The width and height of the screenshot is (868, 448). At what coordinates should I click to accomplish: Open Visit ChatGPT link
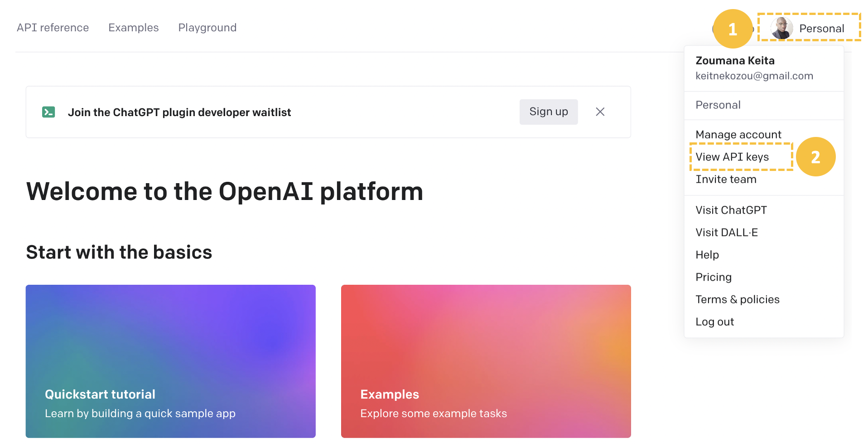pyautogui.click(x=731, y=209)
